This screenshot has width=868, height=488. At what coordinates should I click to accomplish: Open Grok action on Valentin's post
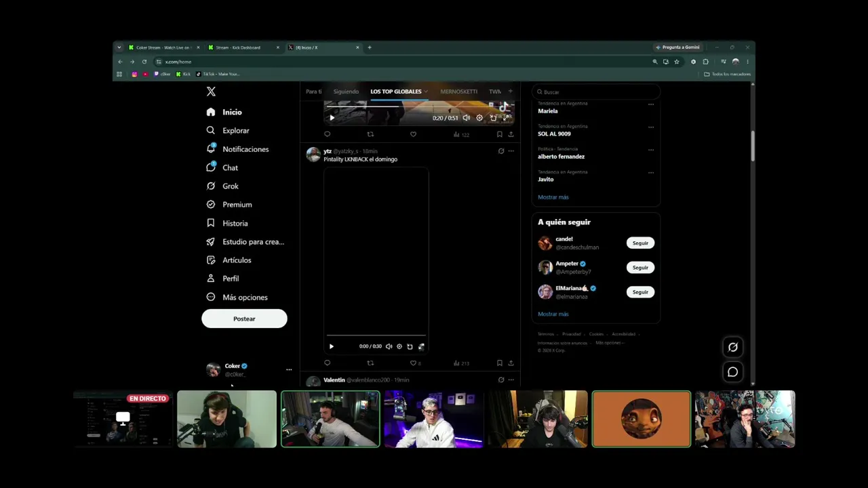point(501,380)
